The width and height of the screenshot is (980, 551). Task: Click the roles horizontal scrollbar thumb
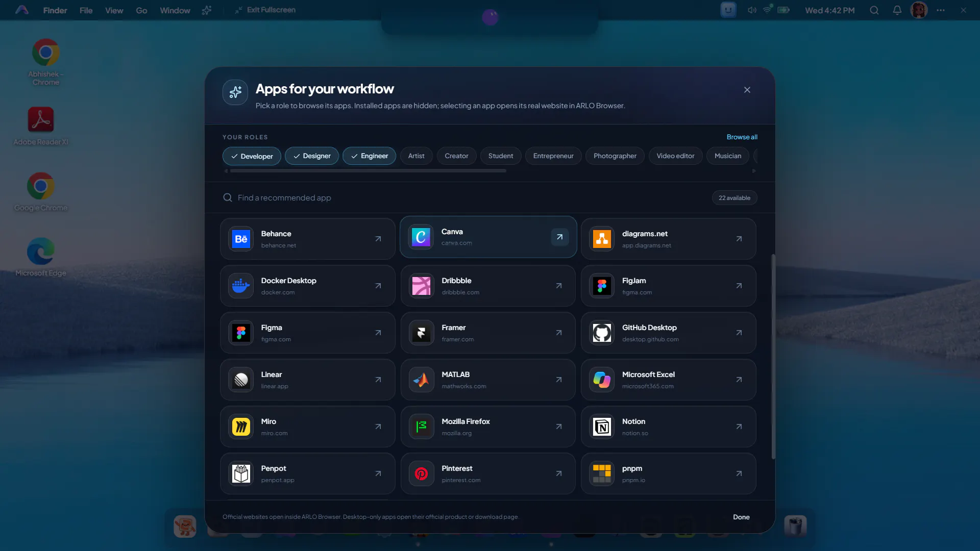(368, 171)
